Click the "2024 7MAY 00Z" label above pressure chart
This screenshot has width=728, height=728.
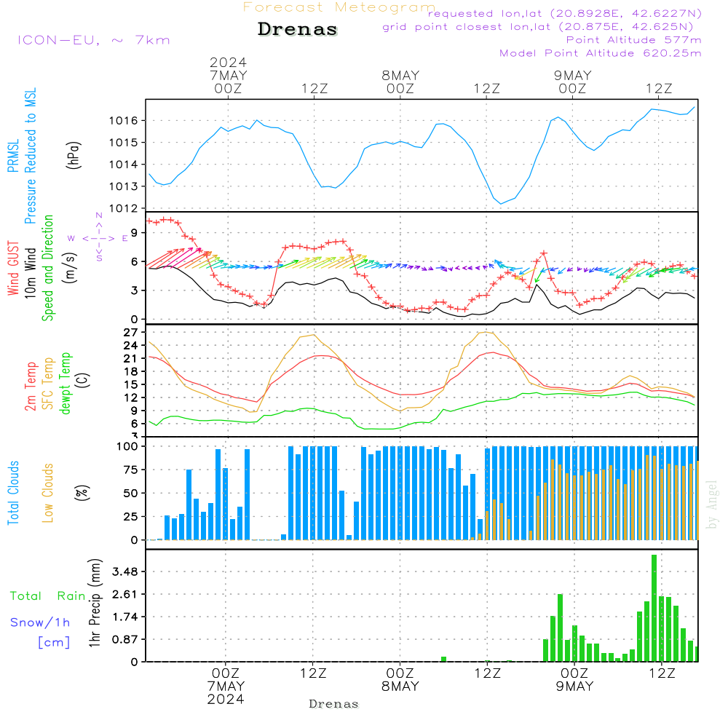pos(228,75)
